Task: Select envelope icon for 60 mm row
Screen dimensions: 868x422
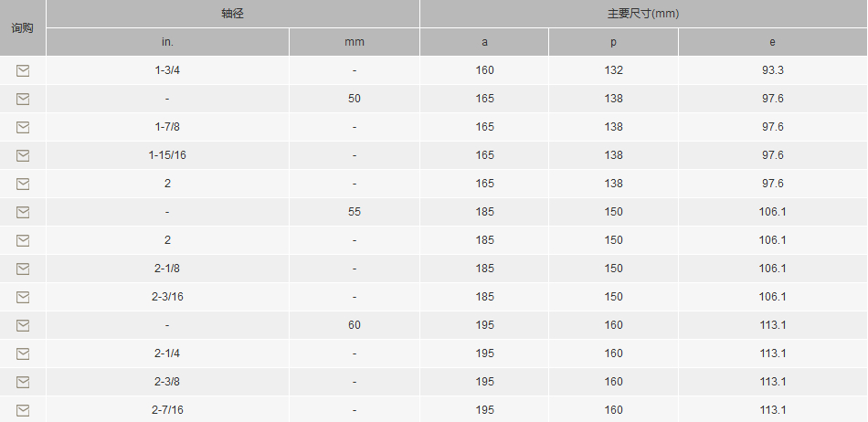Action: [x=23, y=325]
